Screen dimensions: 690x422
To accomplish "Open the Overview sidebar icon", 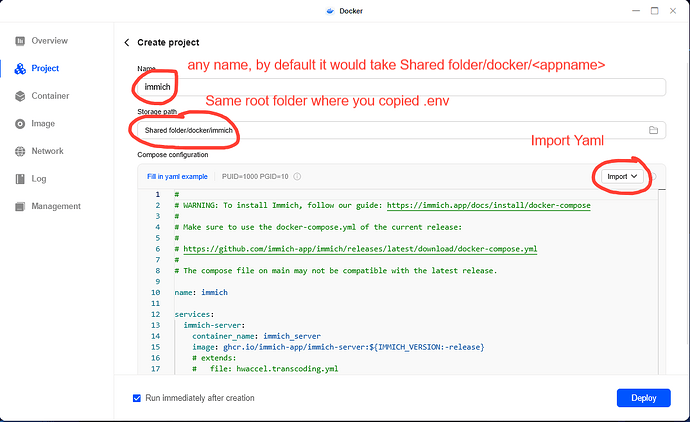I will [x=21, y=41].
